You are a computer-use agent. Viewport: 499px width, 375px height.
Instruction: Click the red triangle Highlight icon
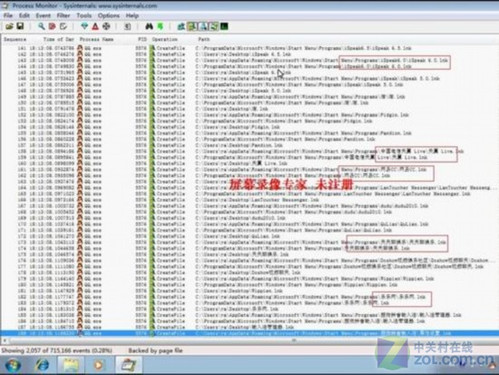pyautogui.click(x=95, y=26)
